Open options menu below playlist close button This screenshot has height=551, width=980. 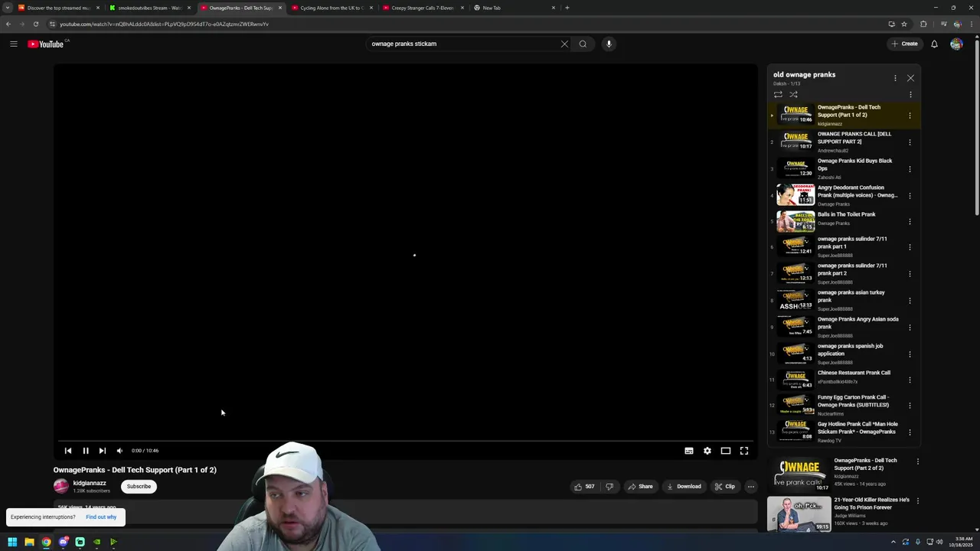click(x=910, y=94)
